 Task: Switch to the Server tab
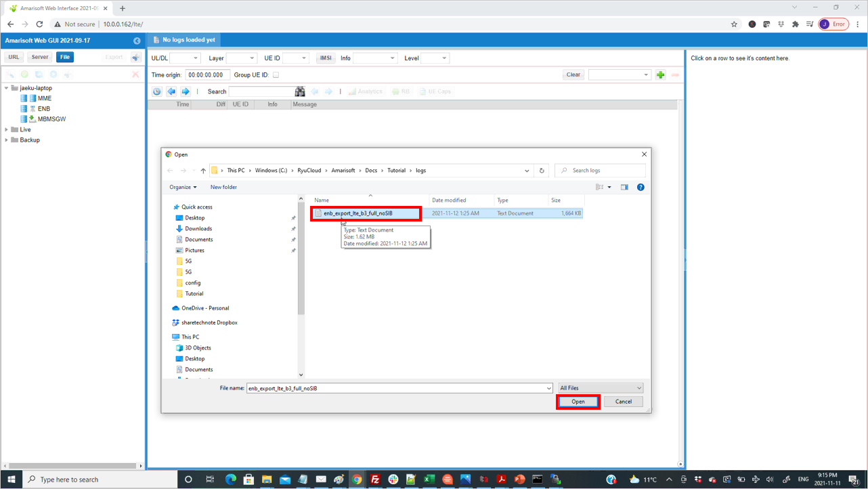click(40, 57)
